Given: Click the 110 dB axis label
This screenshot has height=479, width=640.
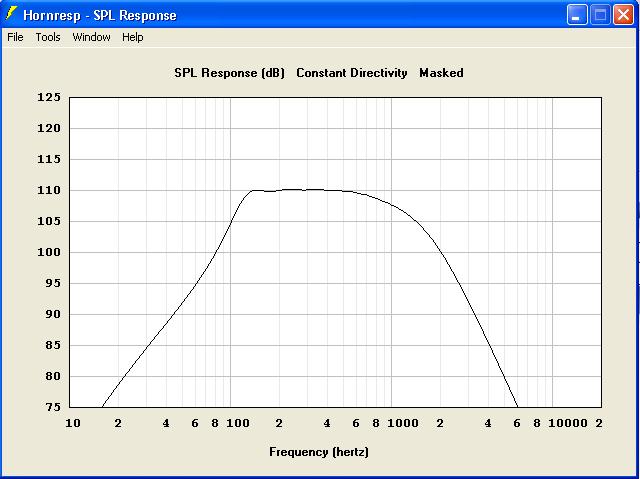Looking at the screenshot, I should coord(49,190).
